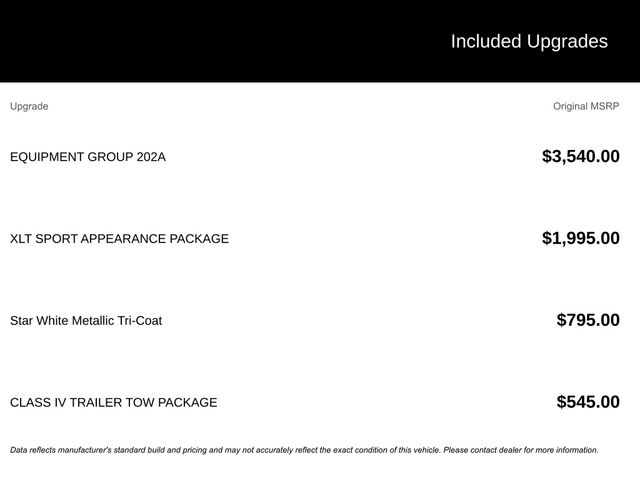The image size is (640, 480).
Task: Click the Included Upgrades heading
Action: point(528,41)
